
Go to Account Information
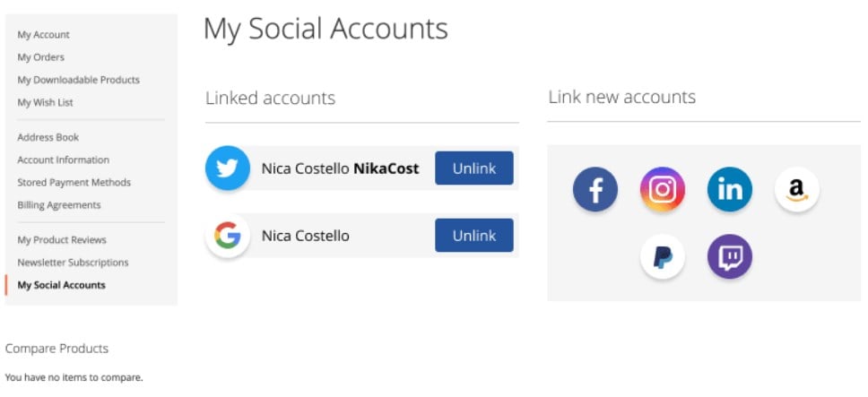63,160
